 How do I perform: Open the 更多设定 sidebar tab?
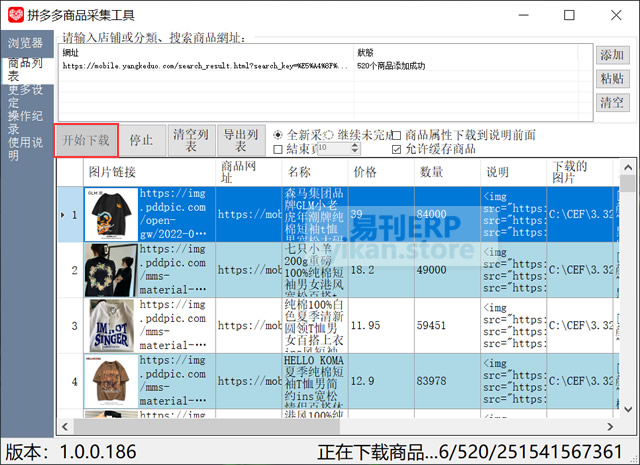pyautogui.click(x=26, y=95)
